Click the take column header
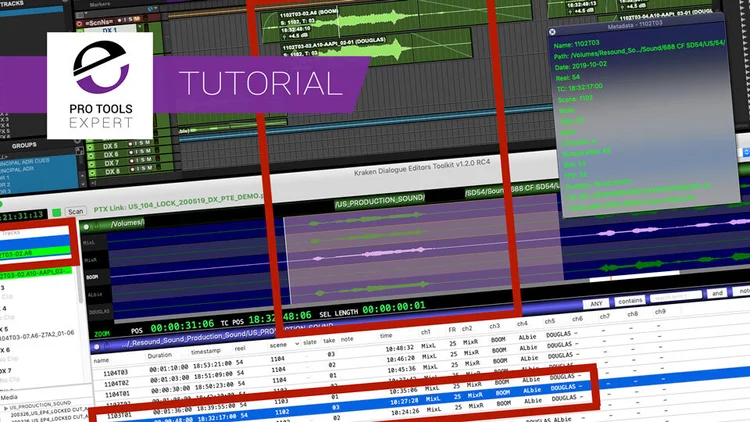750x422 pixels. (329, 341)
